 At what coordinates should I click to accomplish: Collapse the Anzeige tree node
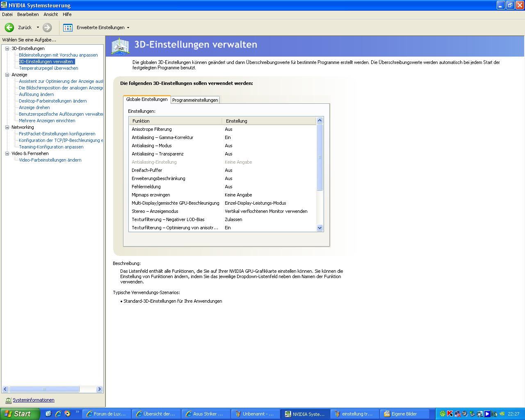click(7, 75)
